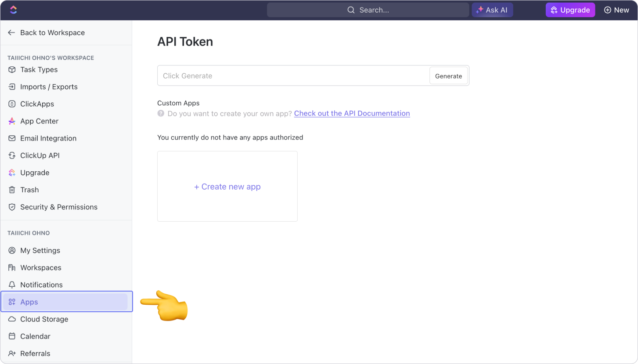Click the Trash bin icon
638x364 pixels.
[12, 190]
